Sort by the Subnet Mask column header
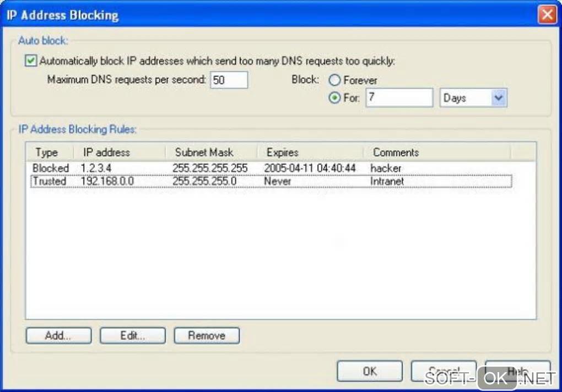The width and height of the screenshot is (562, 392). coord(211,153)
